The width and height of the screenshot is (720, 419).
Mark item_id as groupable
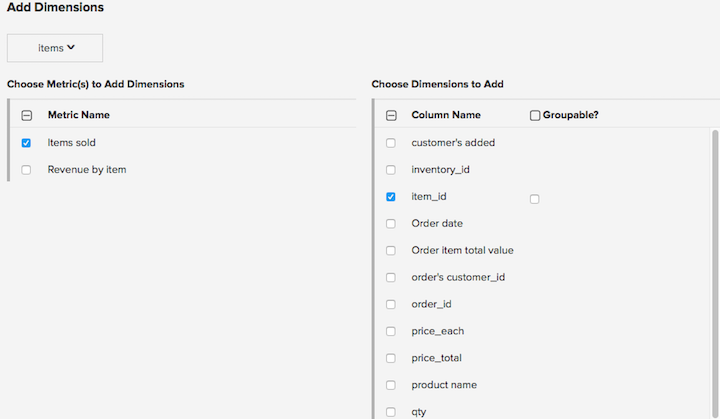(535, 199)
